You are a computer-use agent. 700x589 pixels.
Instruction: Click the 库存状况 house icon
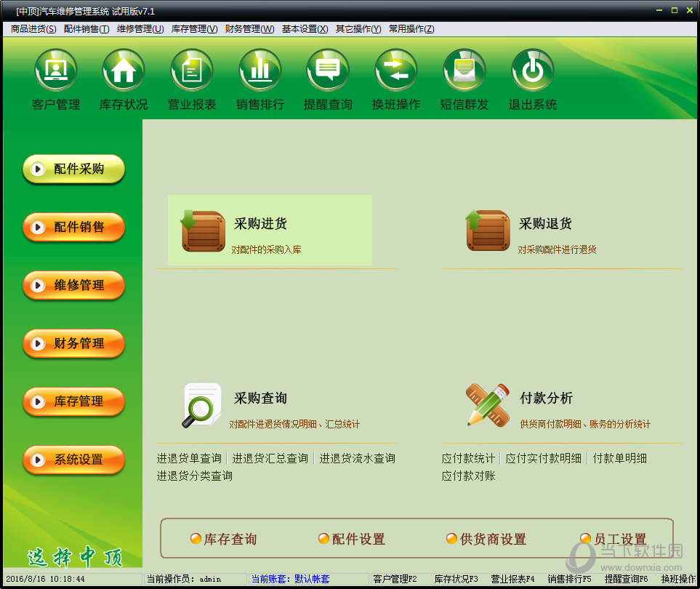(x=124, y=70)
